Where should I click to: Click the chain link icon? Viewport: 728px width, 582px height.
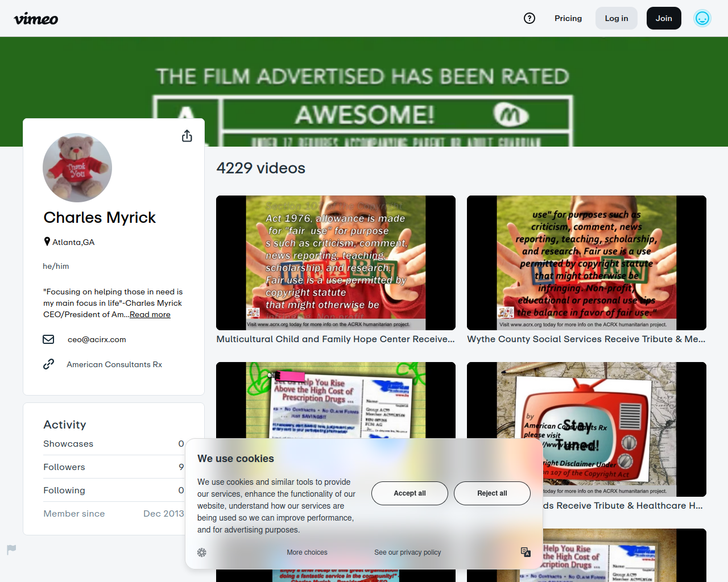tap(48, 364)
